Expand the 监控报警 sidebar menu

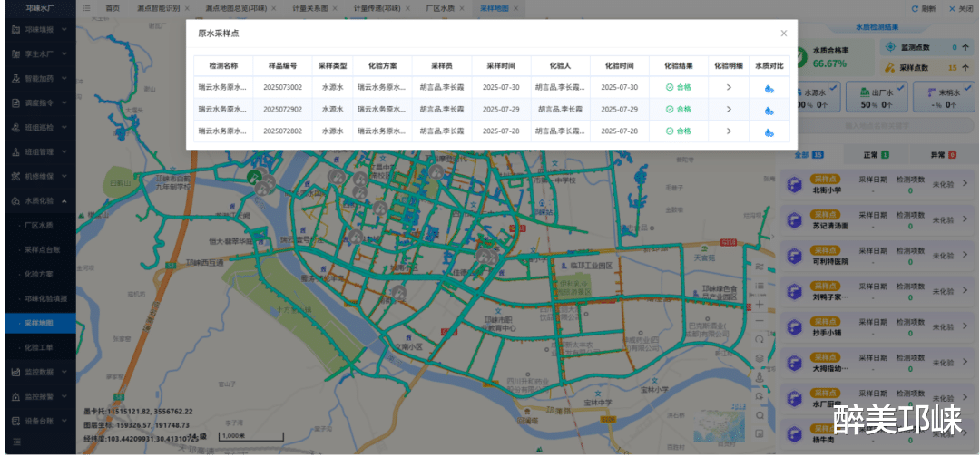(40, 396)
